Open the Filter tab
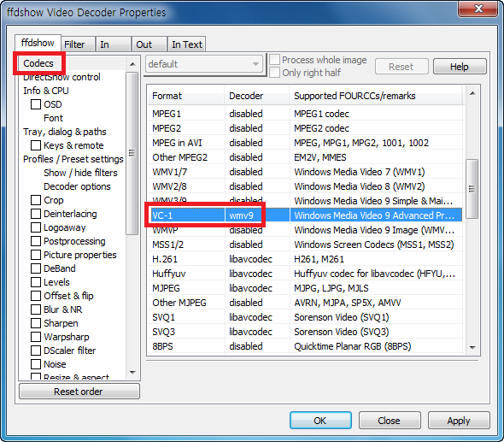The height and width of the screenshot is (442, 504). click(78, 44)
